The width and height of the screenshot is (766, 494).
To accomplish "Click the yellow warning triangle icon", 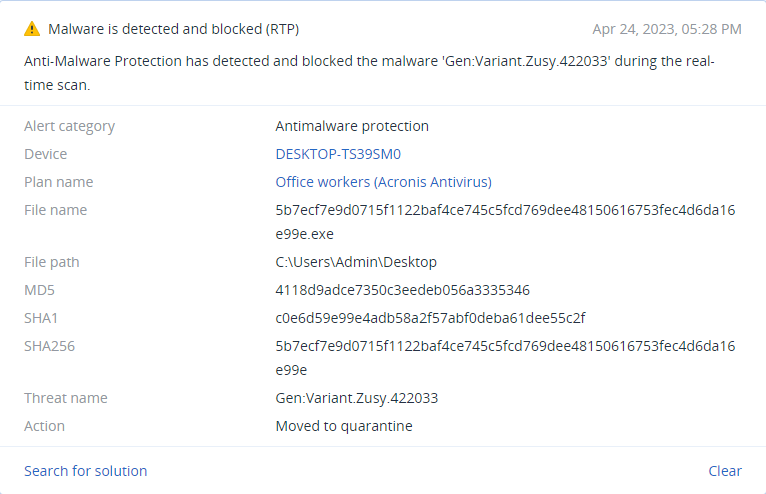I will (32, 29).
